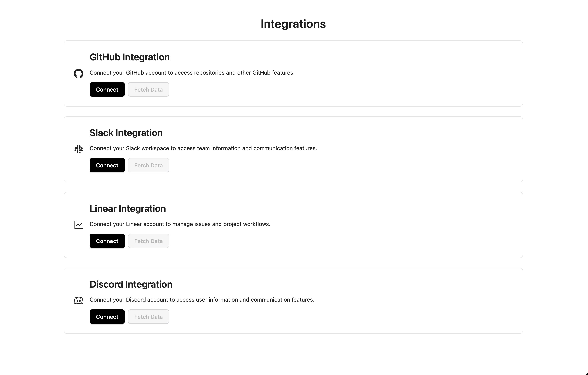Select the Slack Integration heading
Viewport: 588px width, 375px height.
(126, 133)
